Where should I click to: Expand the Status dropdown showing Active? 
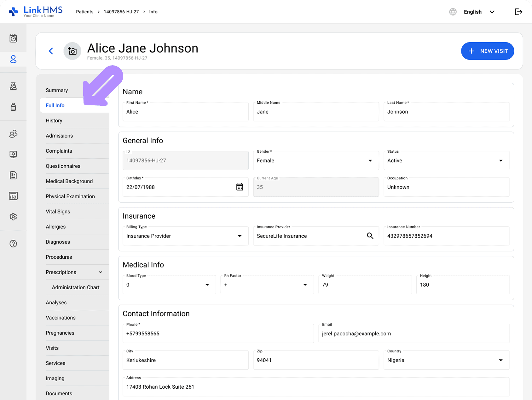pyautogui.click(x=446, y=161)
